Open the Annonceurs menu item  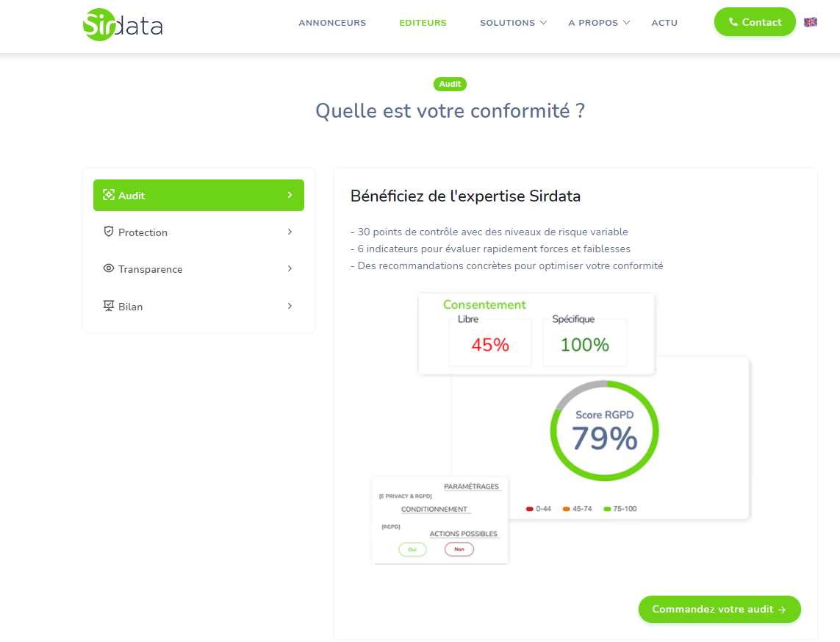(332, 23)
